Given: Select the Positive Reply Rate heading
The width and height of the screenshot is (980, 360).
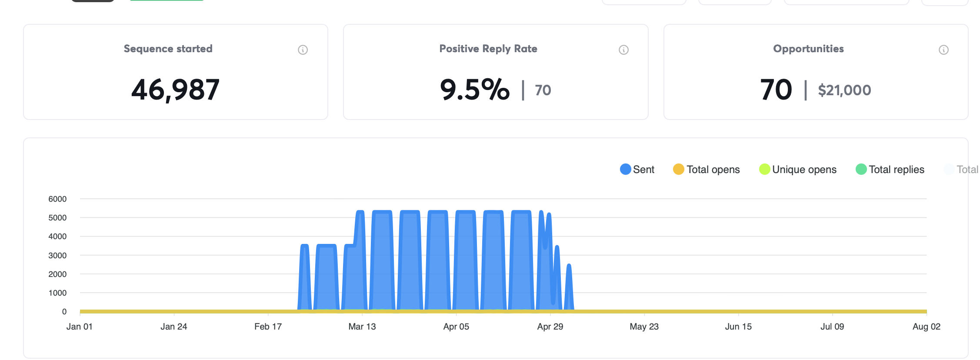Looking at the screenshot, I should [x=488, y=49].
